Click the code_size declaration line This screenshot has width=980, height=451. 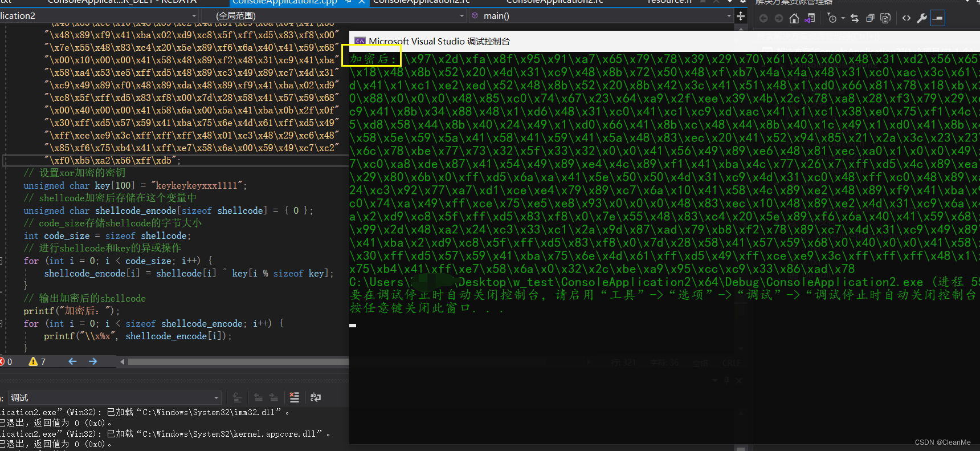coord(107,235)
